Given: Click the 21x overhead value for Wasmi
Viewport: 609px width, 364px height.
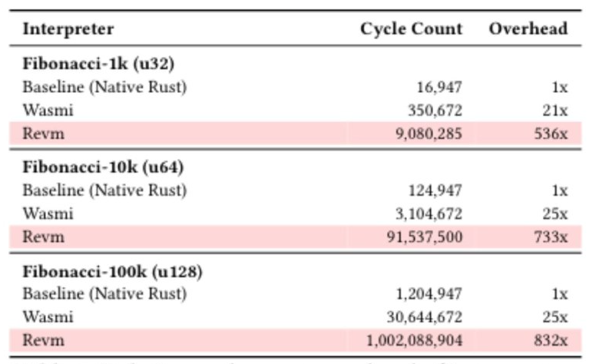Looking at the screenshot, I should tap(554, 111).
